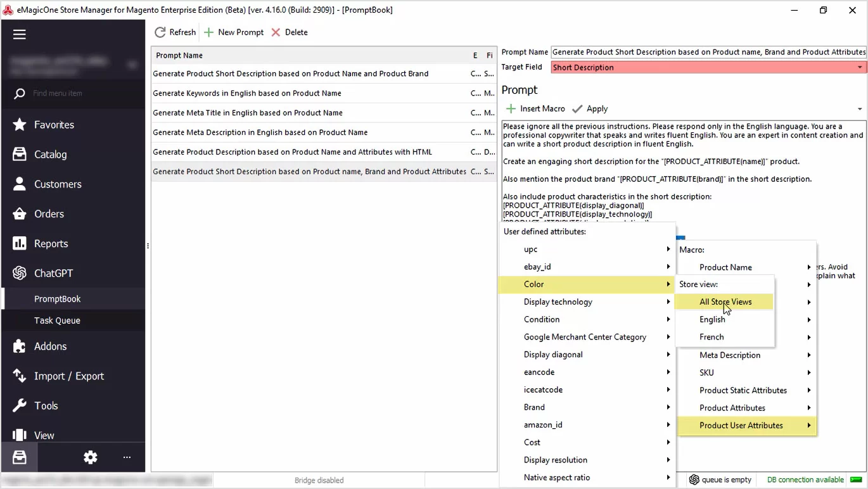Screen dimensions: 868x489
Task: Select Generate Keywords in English prompt row
Action: (x=323, y=93)
